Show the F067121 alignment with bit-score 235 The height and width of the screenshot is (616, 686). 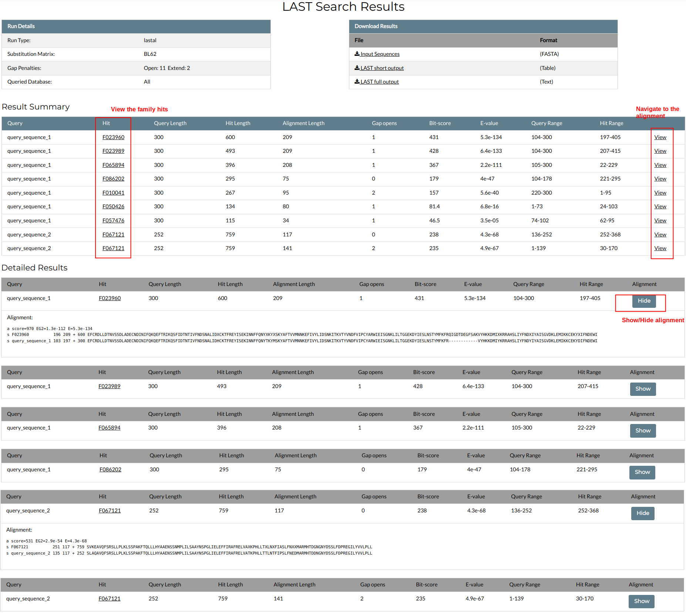tap(641, 601)
